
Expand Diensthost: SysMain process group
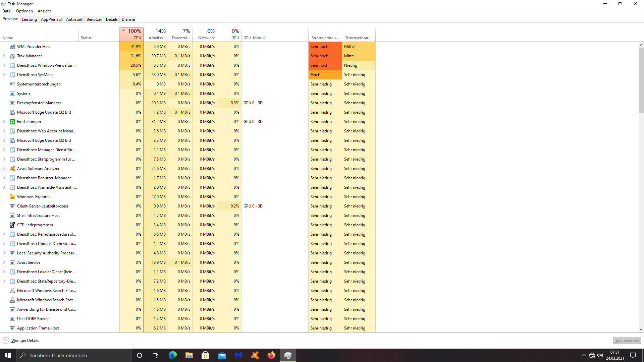pos(4,75)
